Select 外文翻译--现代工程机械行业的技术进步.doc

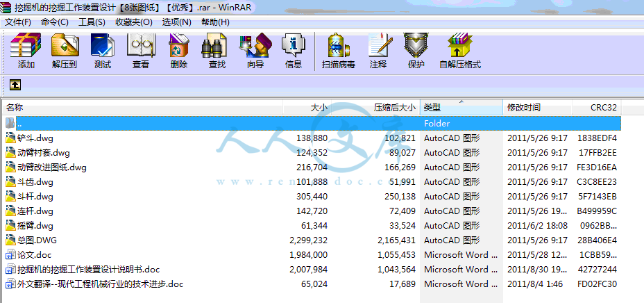pos(100,284)
